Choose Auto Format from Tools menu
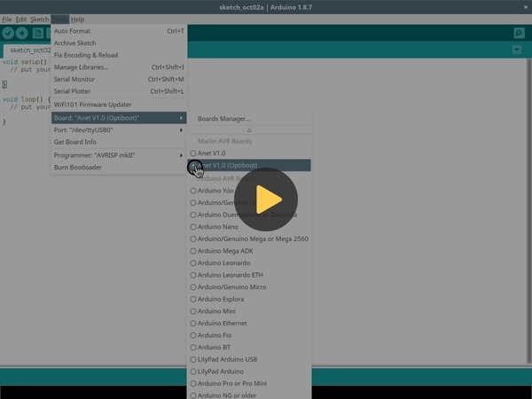The image size is (532, 399). coord(119,31)
